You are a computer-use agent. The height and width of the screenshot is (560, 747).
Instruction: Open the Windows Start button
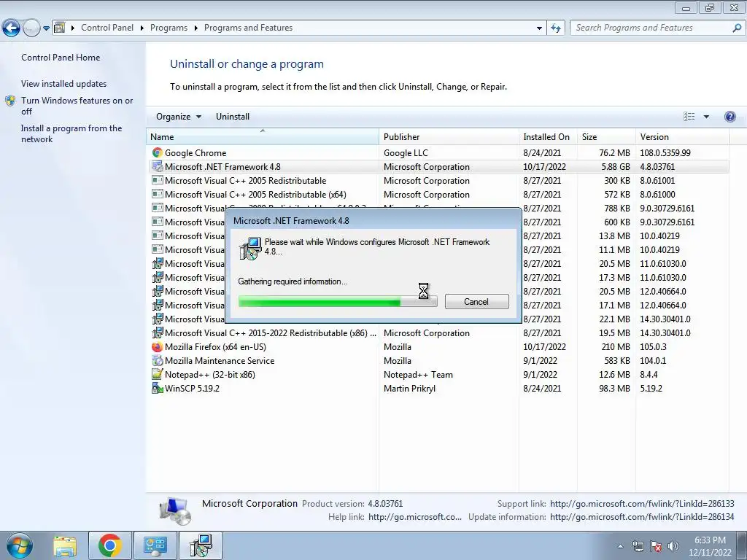coord(20,545)
